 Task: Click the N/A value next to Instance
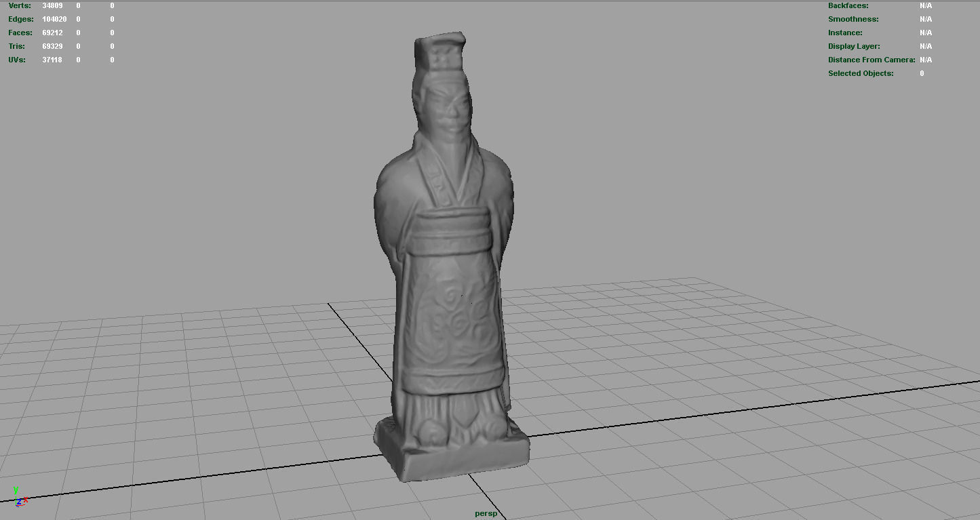tap(926, 33)
